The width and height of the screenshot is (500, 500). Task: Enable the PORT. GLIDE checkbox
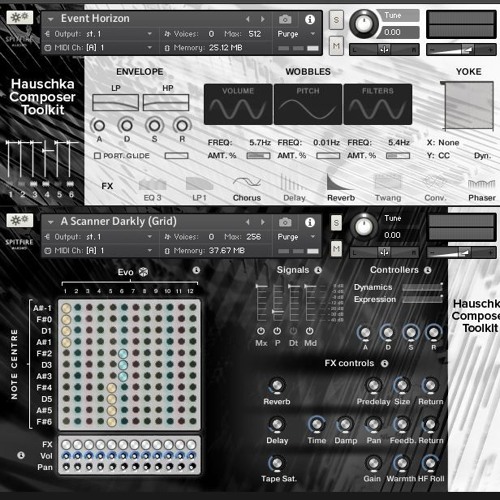[97, 156]
